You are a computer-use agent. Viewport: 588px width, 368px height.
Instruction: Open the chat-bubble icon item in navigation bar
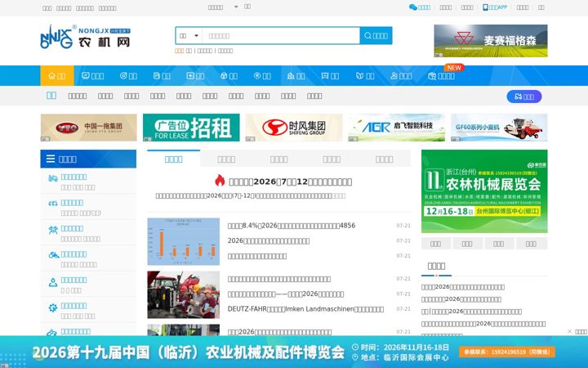[x=330, y=76]
